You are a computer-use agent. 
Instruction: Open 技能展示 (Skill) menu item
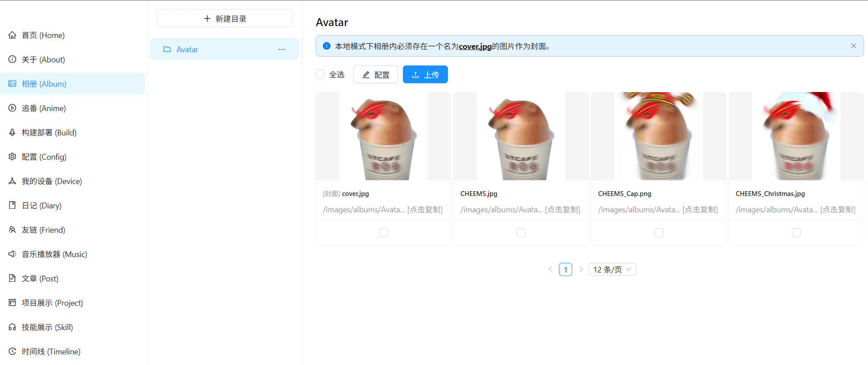click(73, 327)
